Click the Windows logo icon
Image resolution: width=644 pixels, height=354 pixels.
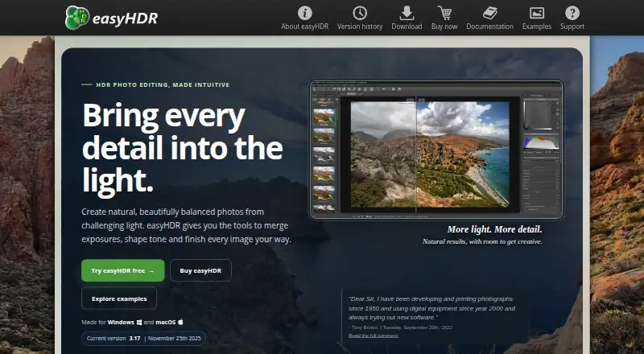click(139, 322)
